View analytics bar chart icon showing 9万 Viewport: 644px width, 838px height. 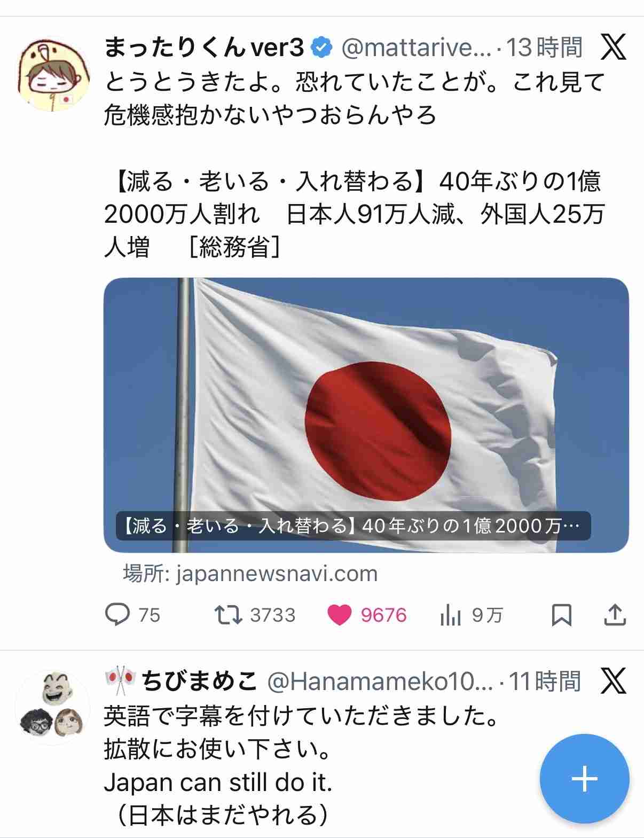[x=450, y=615]
